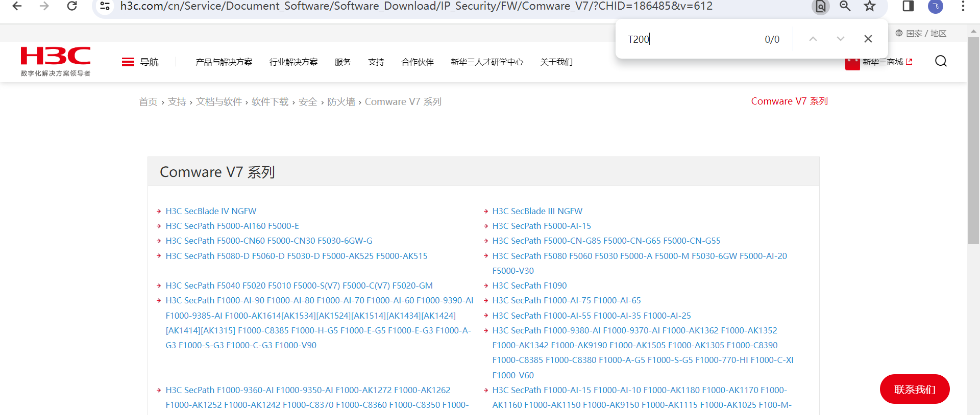Viewport: 980px width, 415px height.
Task: Open SecPath F1000-AI-15 F1000-AI-10 link
Action: (x=642, y=398)
